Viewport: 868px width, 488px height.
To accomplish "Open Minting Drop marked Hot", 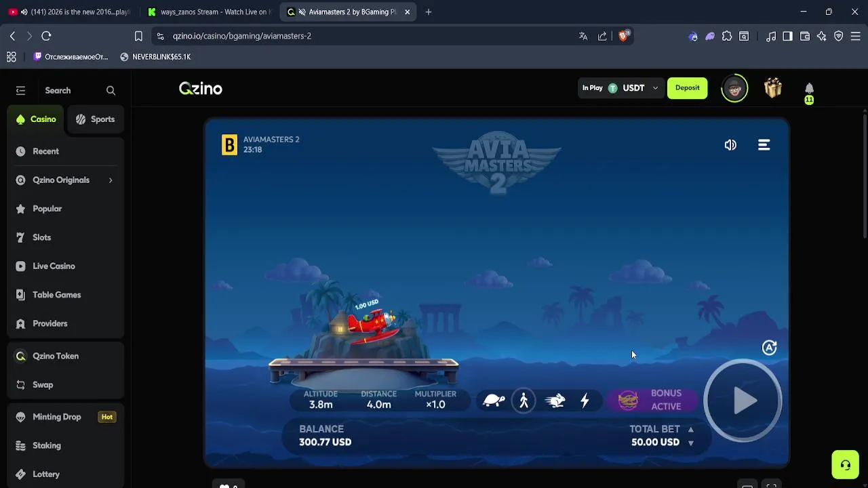I will (66, 417).
